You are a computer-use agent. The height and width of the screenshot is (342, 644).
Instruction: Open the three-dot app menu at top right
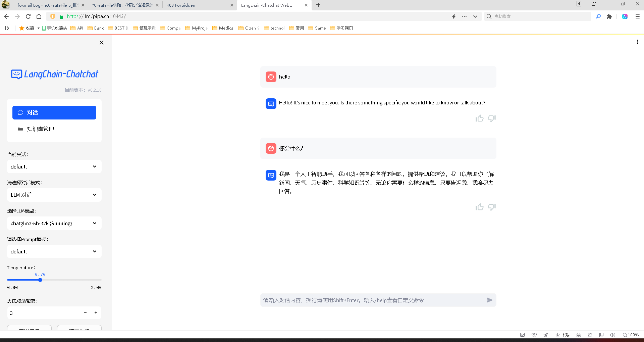(637, 42)
